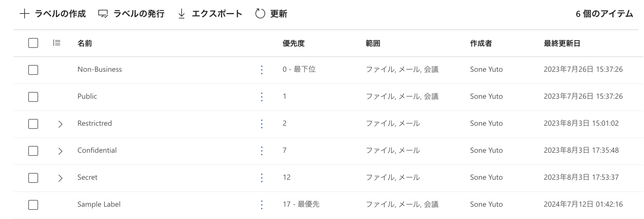This screenshot has width=644, height=219.
Task: Click the エクスポート download icon
Action: [181, 14]
